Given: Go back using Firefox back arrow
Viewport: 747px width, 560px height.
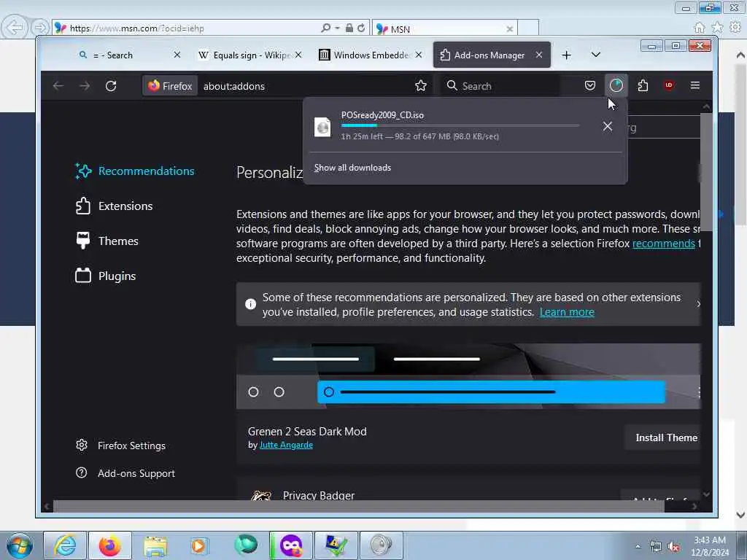Looking at the screenshot, I should tap(58, 86).
